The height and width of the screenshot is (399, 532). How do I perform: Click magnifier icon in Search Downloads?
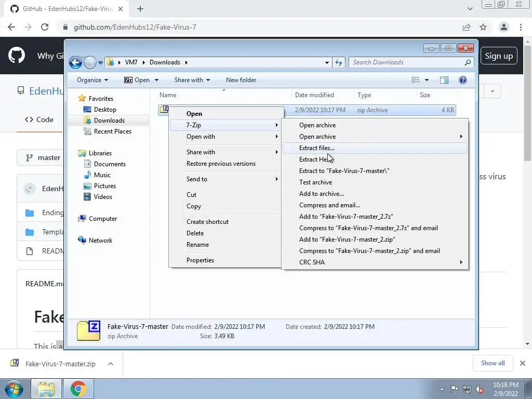[468, 62]
